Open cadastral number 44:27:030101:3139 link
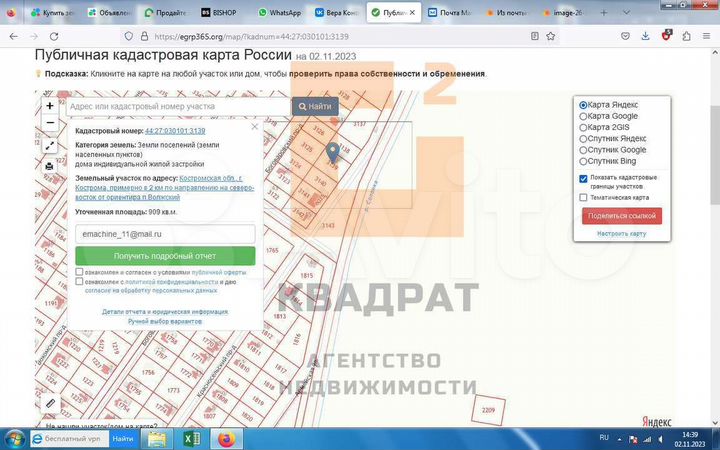This screenshot has width=720, height=450. pos(175,131)
